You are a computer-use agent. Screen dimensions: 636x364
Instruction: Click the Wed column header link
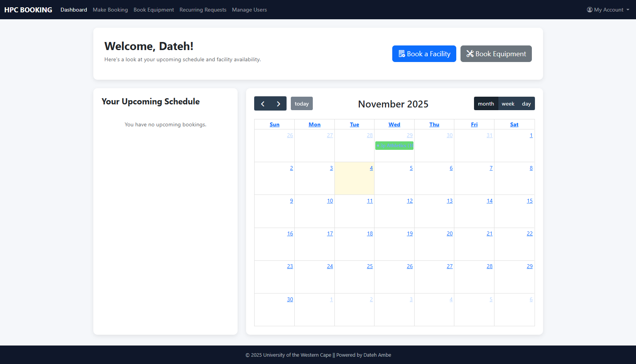394,124
